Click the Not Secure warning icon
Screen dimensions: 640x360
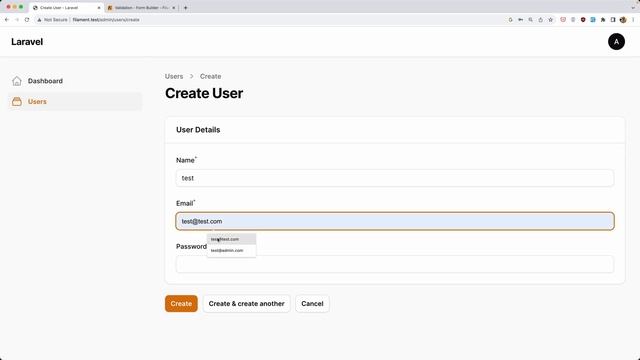coord(40,20)
